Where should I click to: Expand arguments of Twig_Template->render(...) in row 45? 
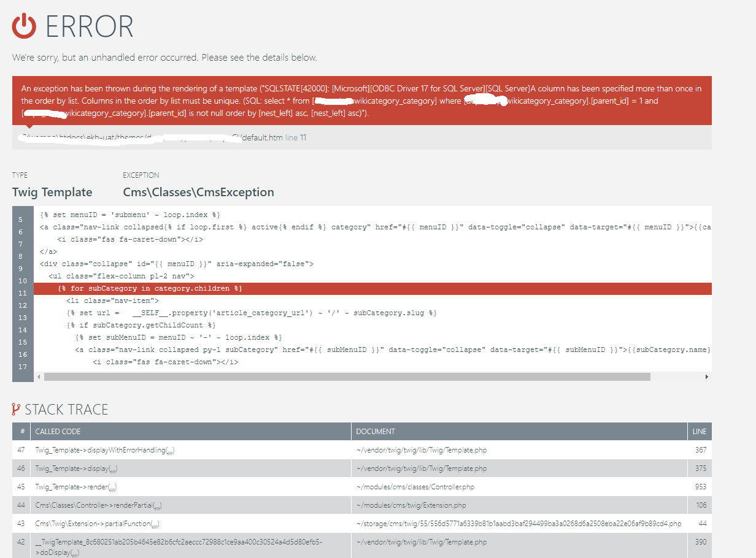tap(112, 487)
